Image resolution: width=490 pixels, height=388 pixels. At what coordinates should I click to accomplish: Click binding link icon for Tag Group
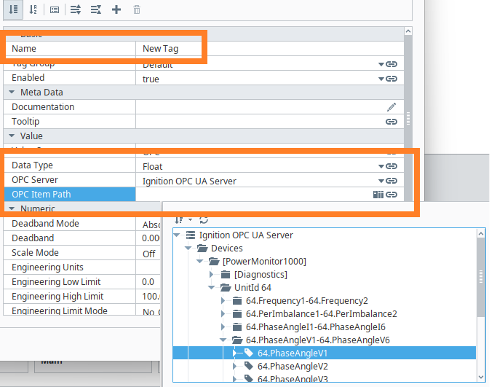[x=391, y=64]
